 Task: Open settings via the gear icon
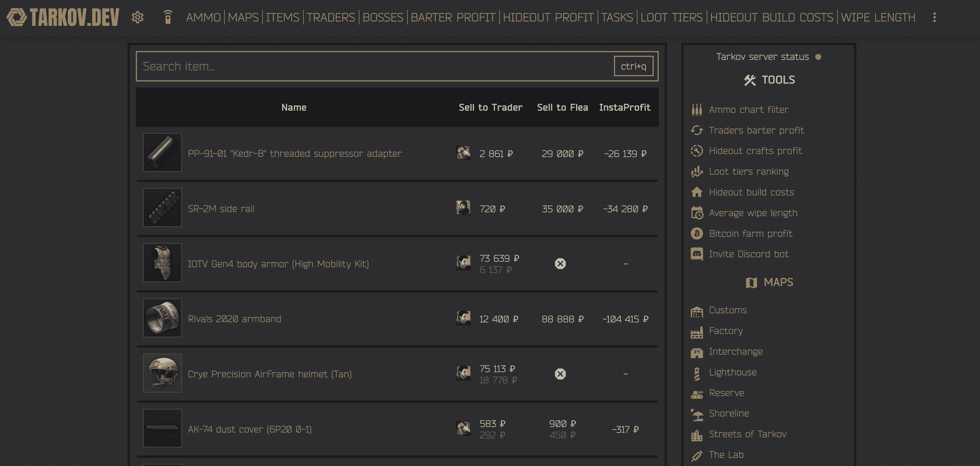pyautogui.click(x=137, y=17)
